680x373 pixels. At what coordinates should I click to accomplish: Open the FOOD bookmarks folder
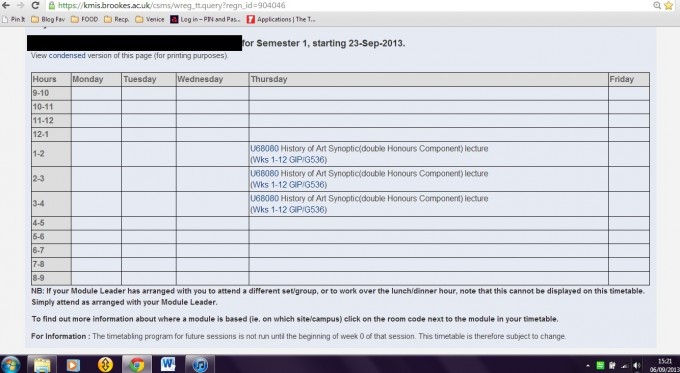pyautogui.click(x=85, y=19)
